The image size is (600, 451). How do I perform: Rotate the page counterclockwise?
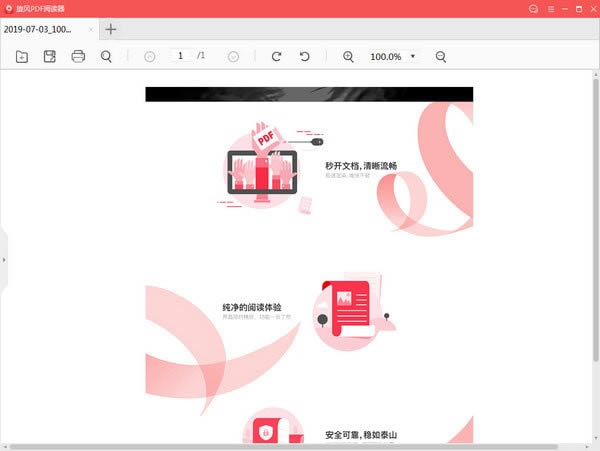click(305, 57)
